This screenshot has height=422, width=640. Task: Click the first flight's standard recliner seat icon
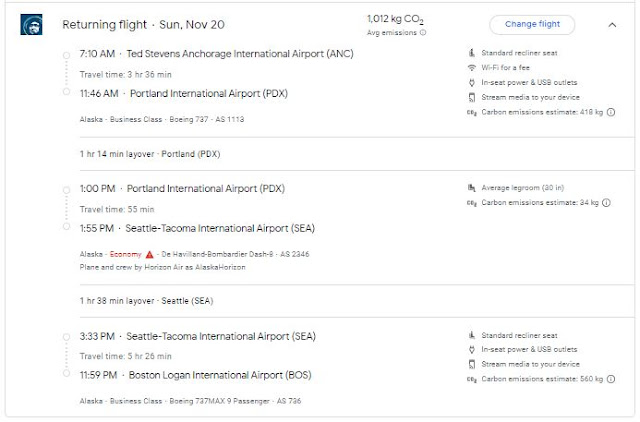471,52
